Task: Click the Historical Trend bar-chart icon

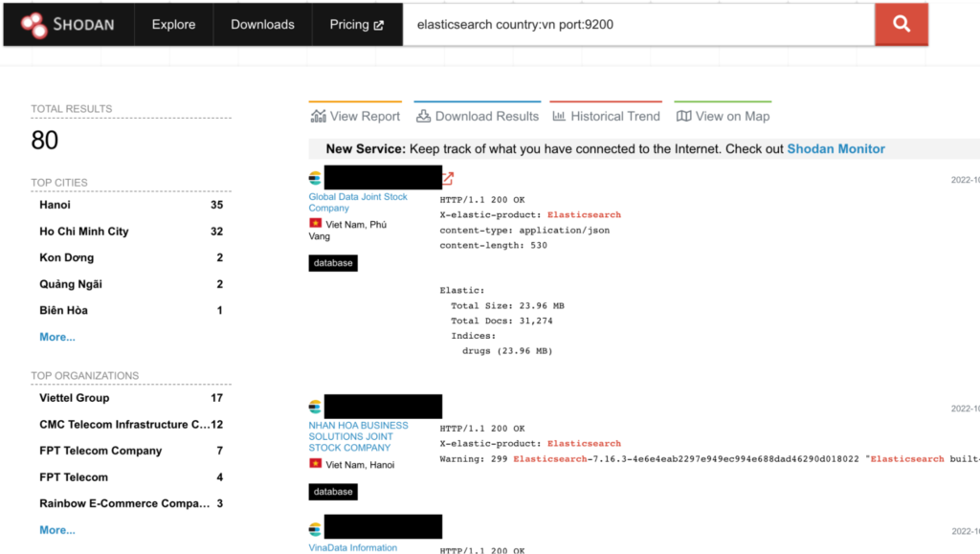Action: click(x=559, y=116)
